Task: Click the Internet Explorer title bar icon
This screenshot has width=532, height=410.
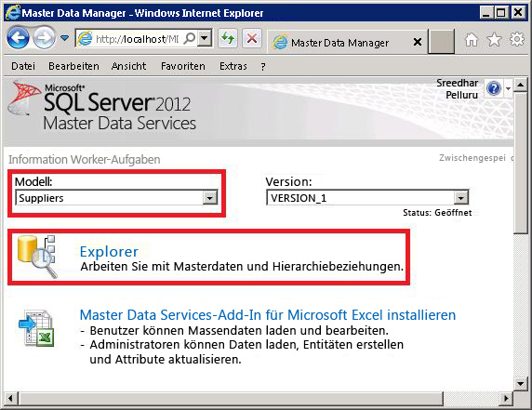Action: pyautogui.click(x=13, y=13)
